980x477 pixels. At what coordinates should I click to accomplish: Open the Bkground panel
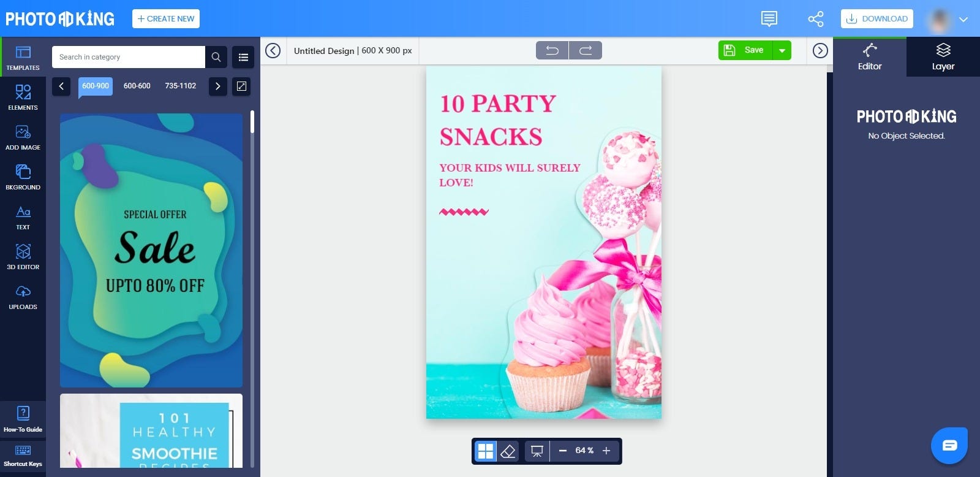pos(23,177)
